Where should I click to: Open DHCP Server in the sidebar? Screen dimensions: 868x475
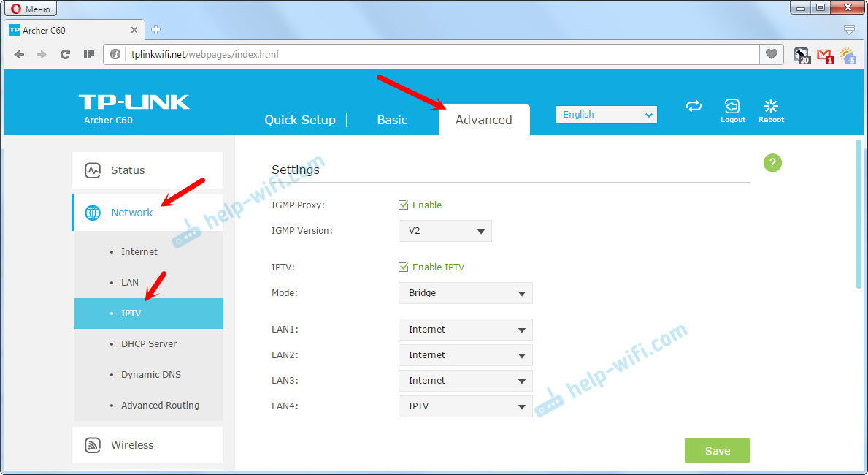point(149,343)
